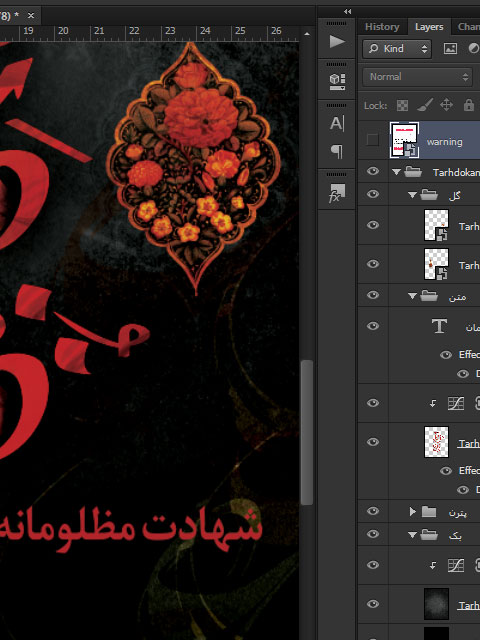Lock all padlock icon
The width and height of the screenshot is (480, 640).
click(x=469, y=105)
